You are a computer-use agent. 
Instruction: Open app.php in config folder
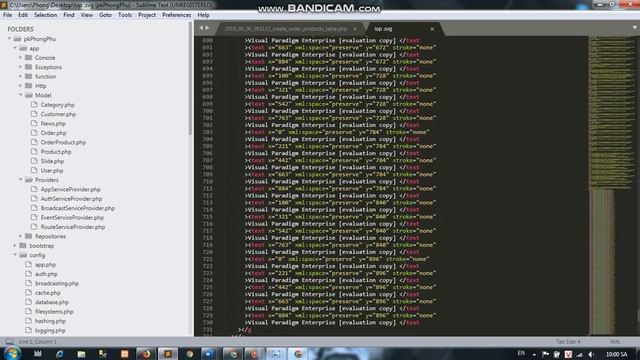click(x=45, y=264)
